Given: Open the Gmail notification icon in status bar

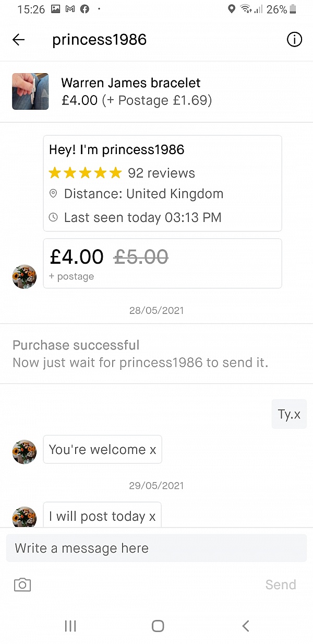Looking at the screenshot, I should [69, 9].
